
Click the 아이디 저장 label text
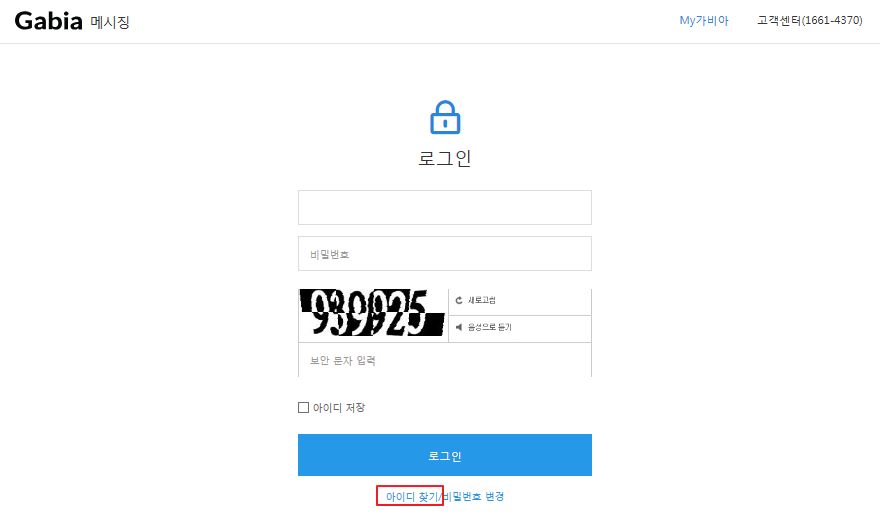click(x=339, y=408)
